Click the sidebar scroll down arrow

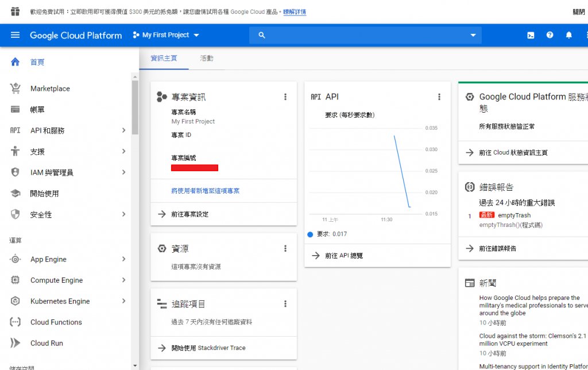[x=135, y=365]
